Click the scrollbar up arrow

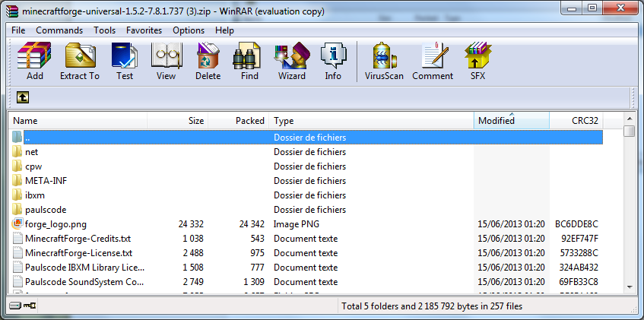(630, 119)
